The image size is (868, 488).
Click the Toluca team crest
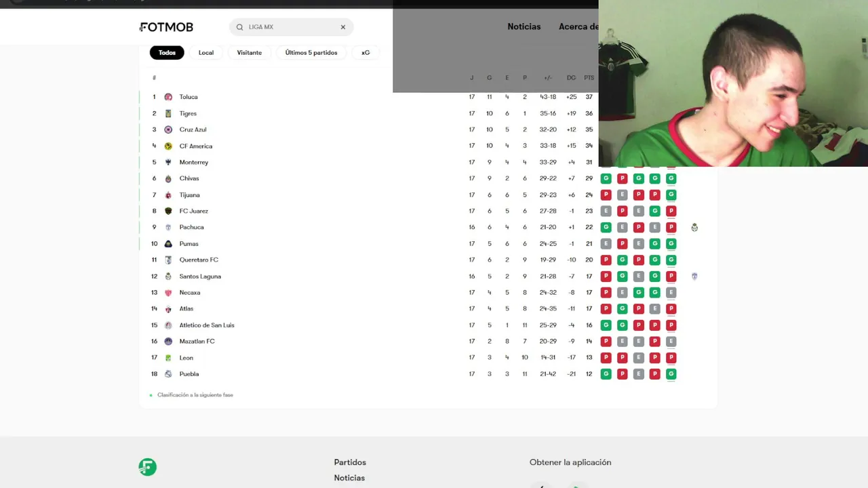click(168, 97)
